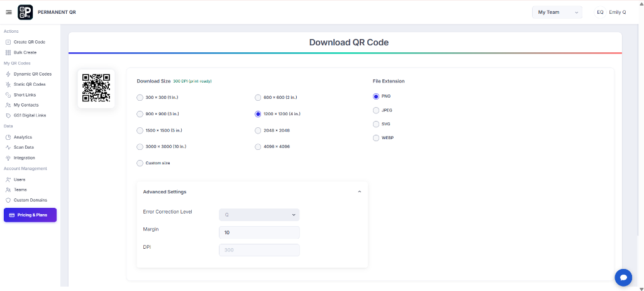Select 1500 × 1500 (5 in.) size
Image resolution: width=644 pixels, height=291 pixels.
tap(140, 130)
